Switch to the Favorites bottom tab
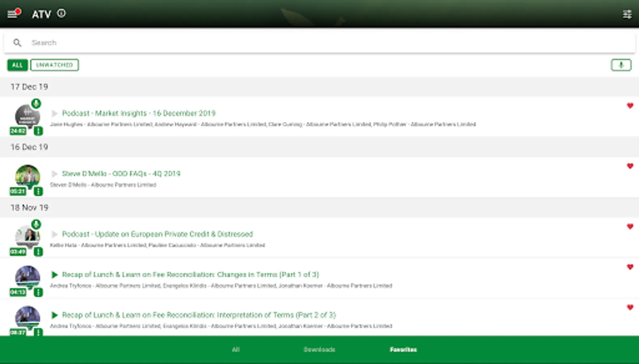The width and height of the screenshot is (639, 364). (x=403, y=349)
